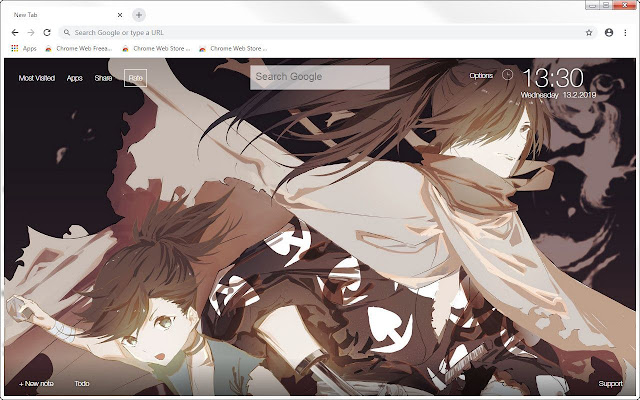Select the New Tab tab
640x400 pixels.
pos(65,15)
